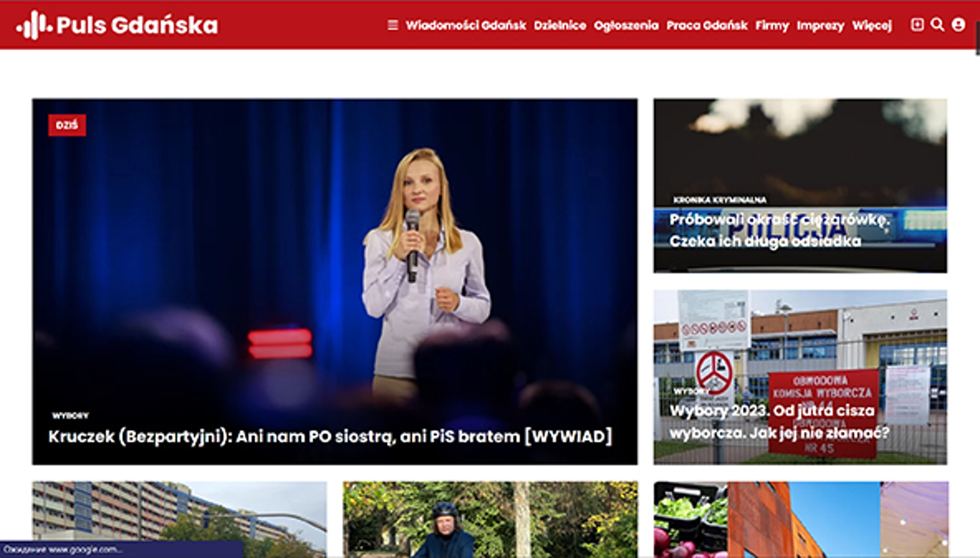Click the add post plus icon
Image resolution: width=980 pixels, height=558 pixels.
point(917,25)
